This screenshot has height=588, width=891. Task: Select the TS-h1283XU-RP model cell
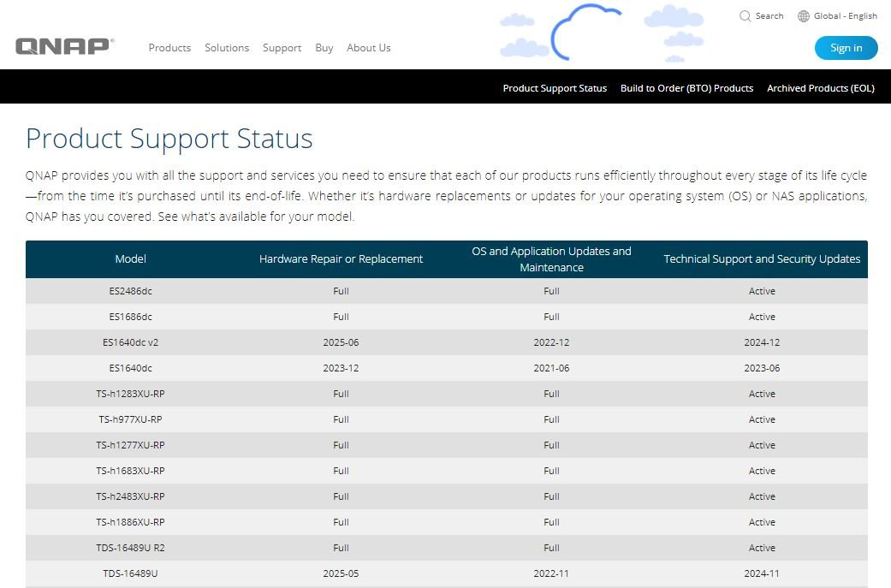pos(131,394)
